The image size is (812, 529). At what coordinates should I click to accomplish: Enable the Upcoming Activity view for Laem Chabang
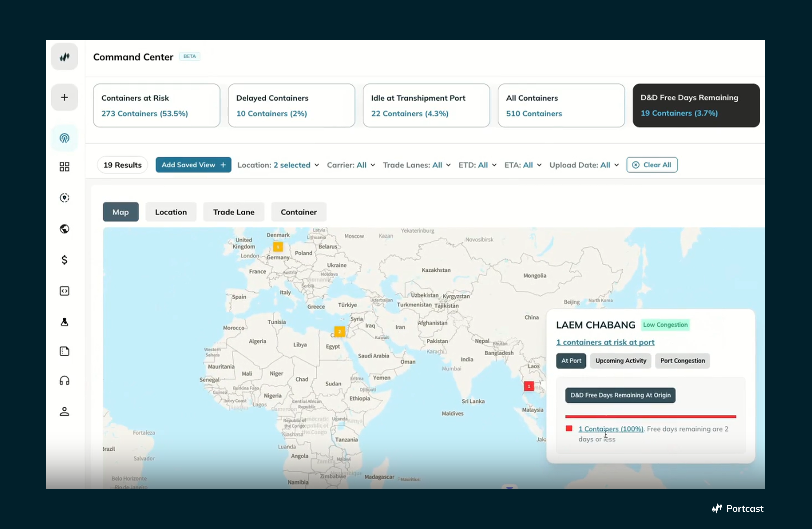(x=620, y=361)
